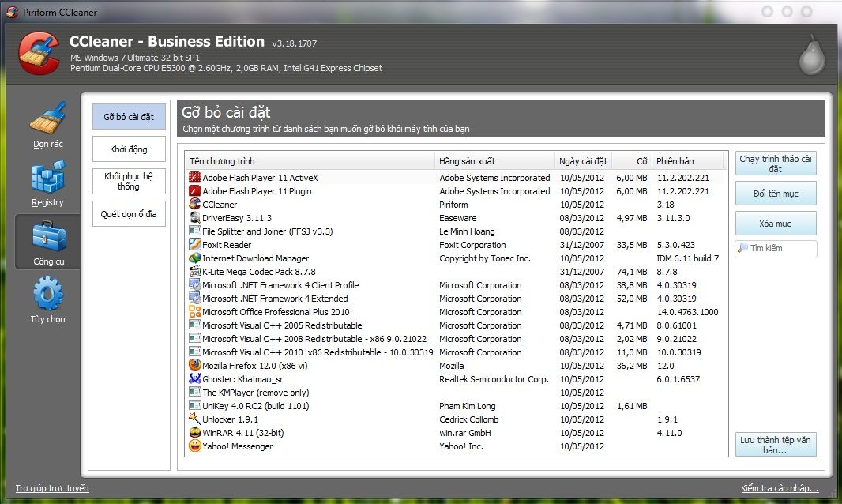Screen dimensions: 842x504
Task: Select the DriverEasy 3.11.3 icon
Action: [194, 217]
